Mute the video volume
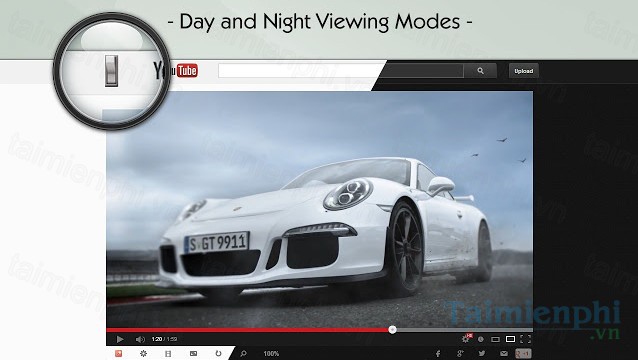 pos(140,339)
